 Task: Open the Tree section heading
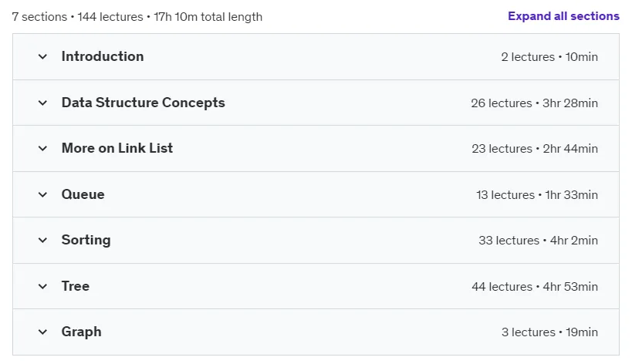click(76, 286)
